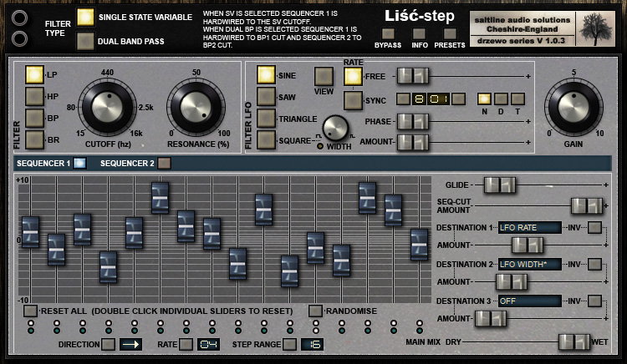Click the GAIN knob
627x364 pixels.
point(573,107)
